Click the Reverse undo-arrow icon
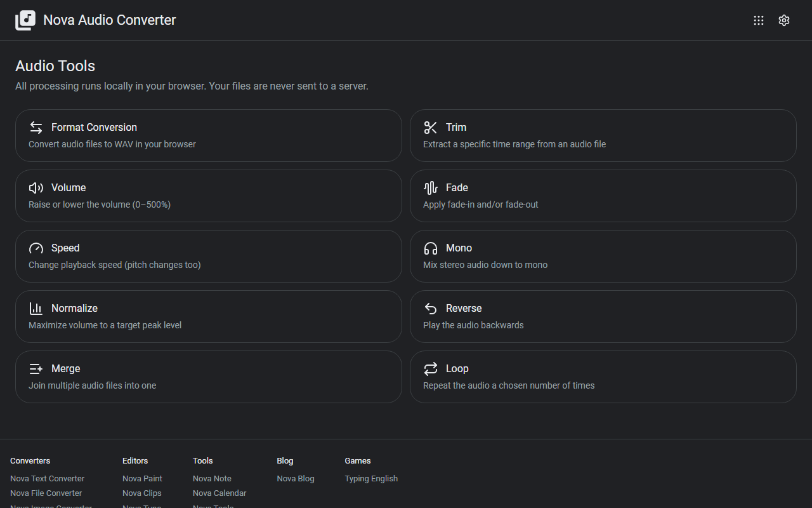 [431, 309]
